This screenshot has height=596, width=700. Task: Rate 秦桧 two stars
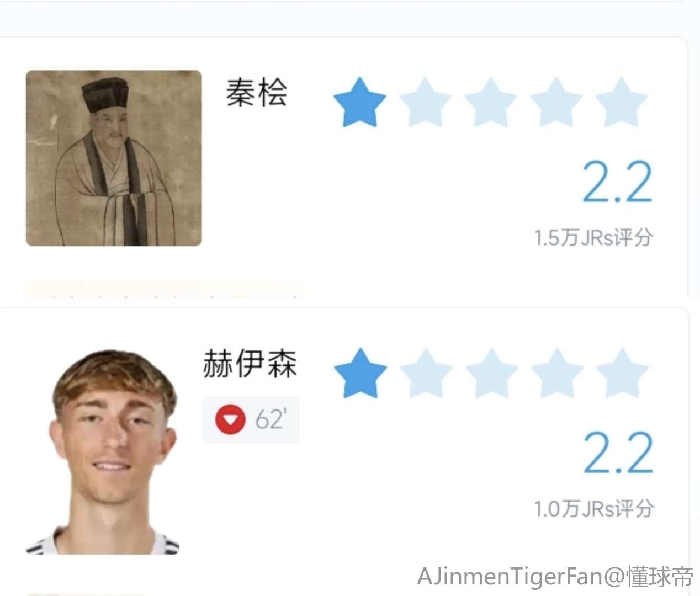(425, 103)
